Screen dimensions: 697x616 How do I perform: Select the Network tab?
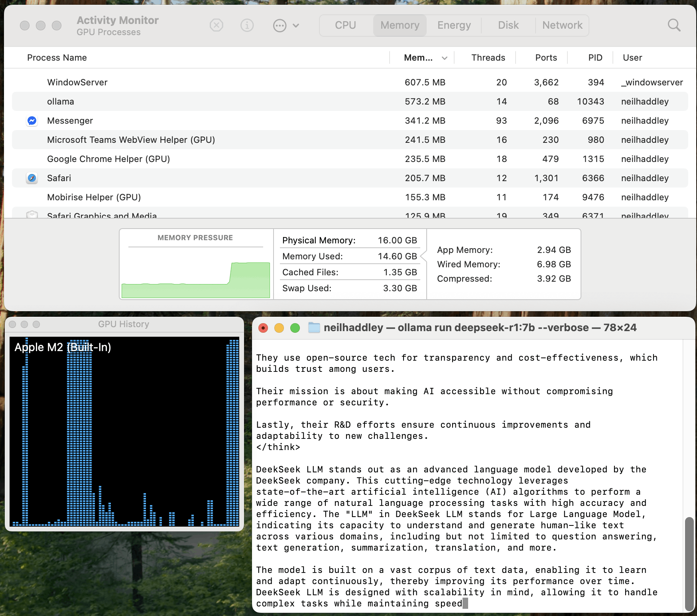click(562, 26)
